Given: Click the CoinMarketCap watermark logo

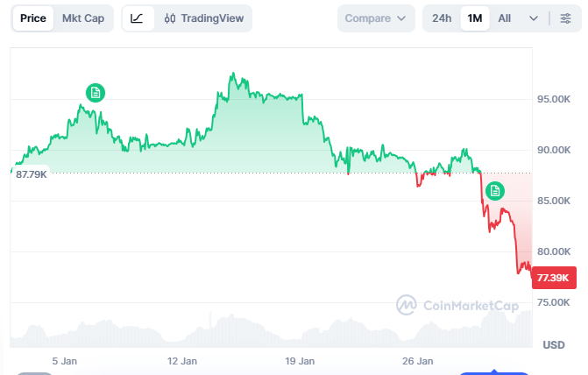Looking at the screenshot, I should [406, 305].
